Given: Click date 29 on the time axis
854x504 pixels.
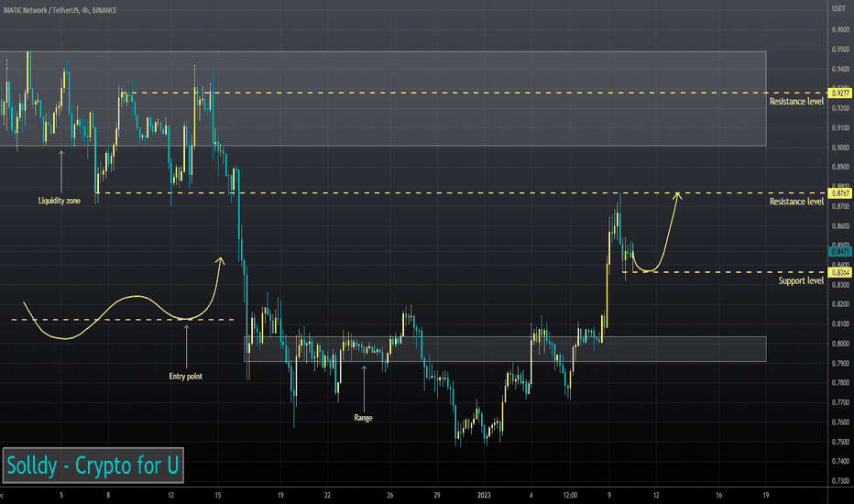Looking at the screenshot, I should (437, 495).
